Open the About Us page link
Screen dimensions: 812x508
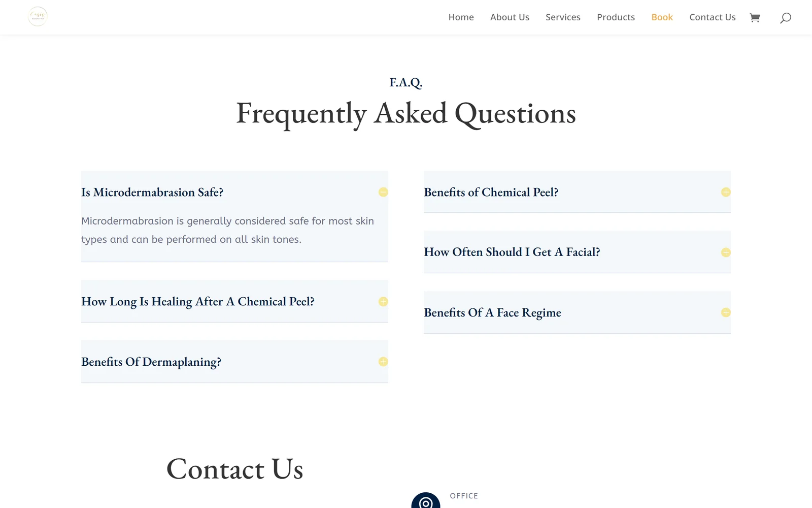coord(510,17)
